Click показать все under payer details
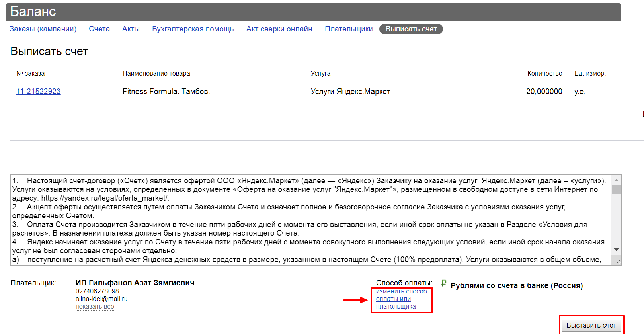 (95, 307)
